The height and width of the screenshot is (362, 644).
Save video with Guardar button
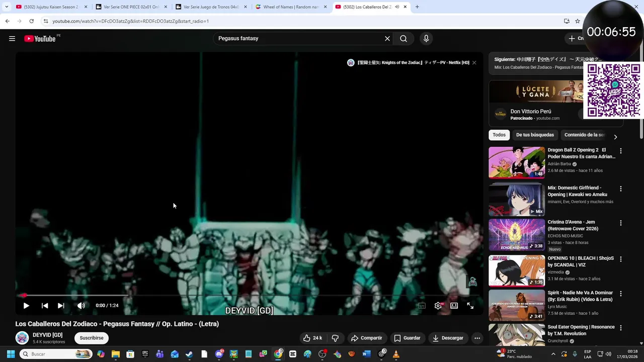click(407, 338)
